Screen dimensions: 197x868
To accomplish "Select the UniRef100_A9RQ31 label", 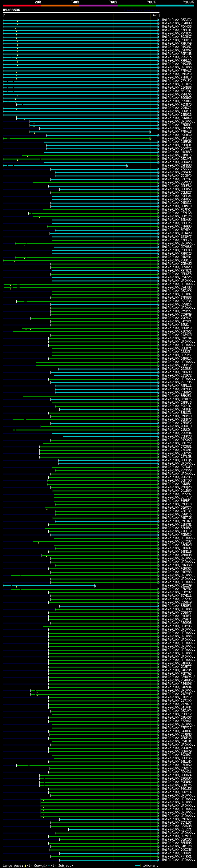I will [177, 145].
